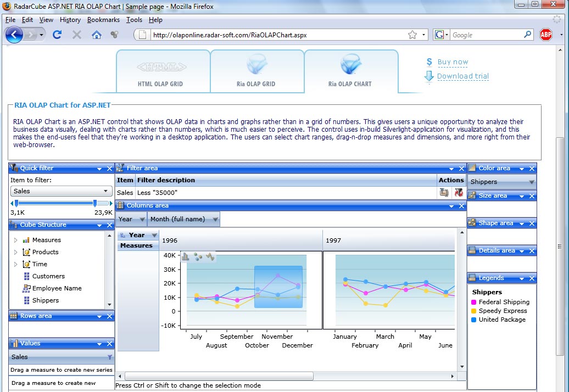Click the Time dimension icon in tree
The height and width of the screenshot is (392, 569).
point(26,264)
